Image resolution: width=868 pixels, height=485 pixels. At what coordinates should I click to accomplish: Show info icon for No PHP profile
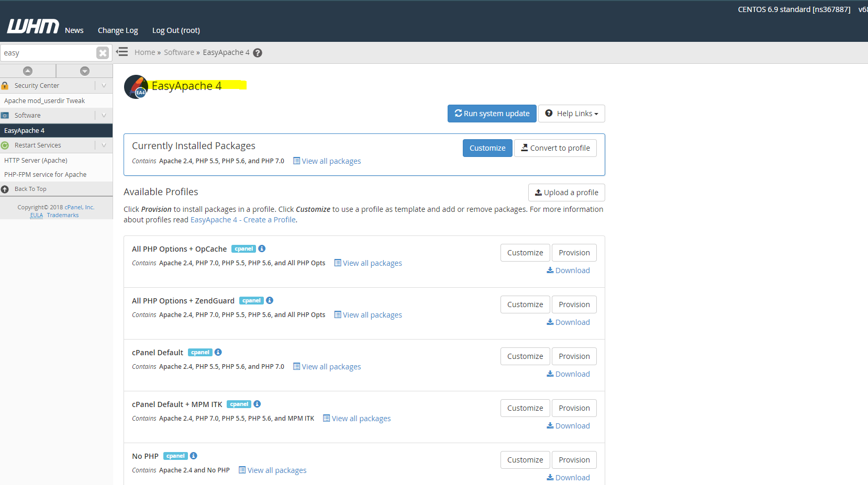point(193,456)
